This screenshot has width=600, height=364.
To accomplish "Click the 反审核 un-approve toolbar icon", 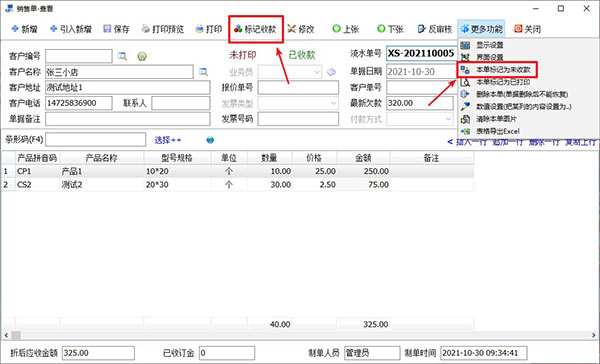I will 435,29.
